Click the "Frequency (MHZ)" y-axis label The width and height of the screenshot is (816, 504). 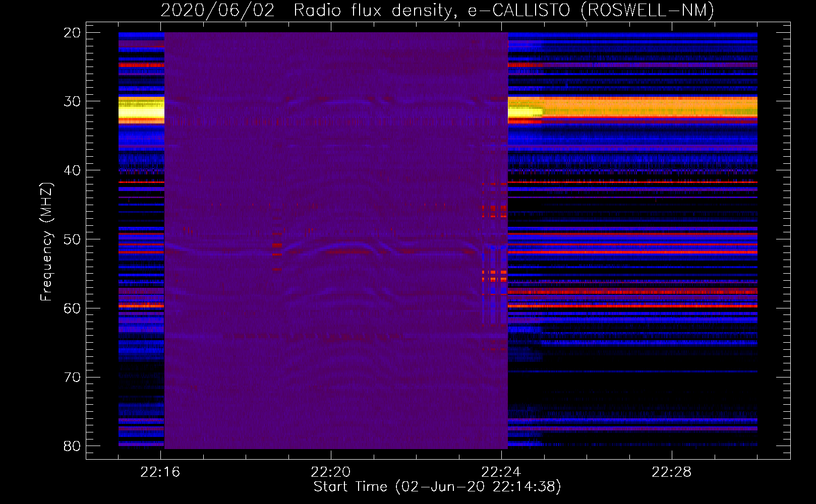[46, 242]
